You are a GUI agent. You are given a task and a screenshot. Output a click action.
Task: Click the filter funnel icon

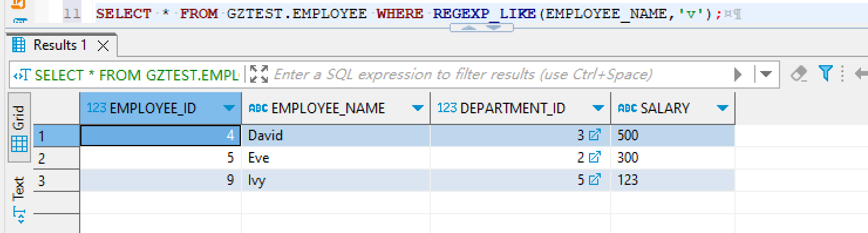point(826,73)
